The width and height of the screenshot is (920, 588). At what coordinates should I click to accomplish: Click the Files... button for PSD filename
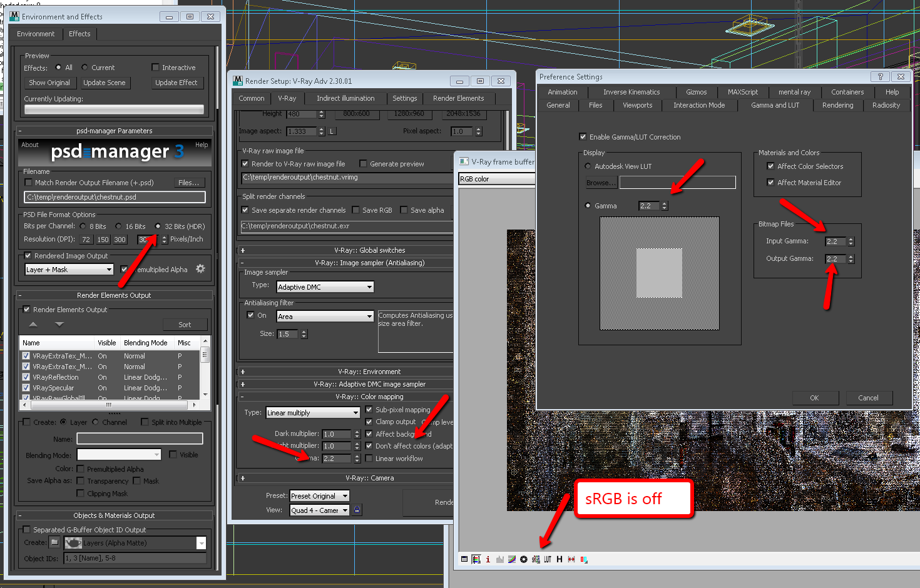click(x=188, y=183)
